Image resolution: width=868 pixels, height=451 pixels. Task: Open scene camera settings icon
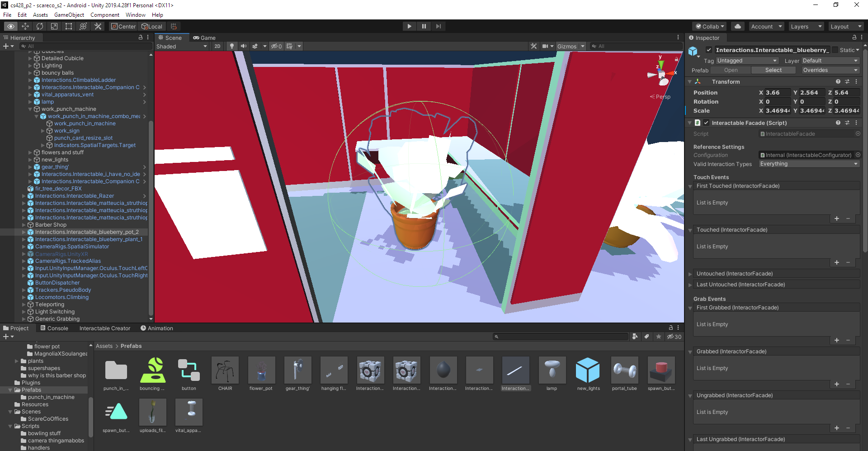tap(546, 46)
